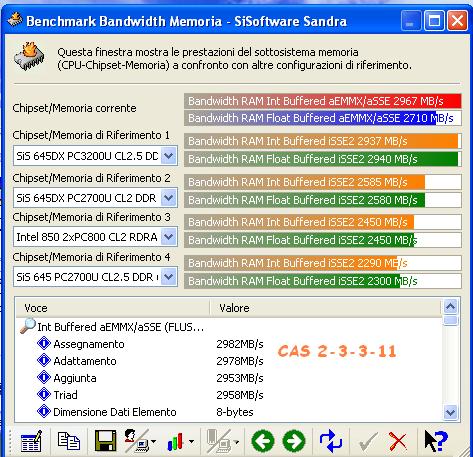
Task: Click info icon beside Dimensione Dati Elemento
Action: click(x=44, y=411)
